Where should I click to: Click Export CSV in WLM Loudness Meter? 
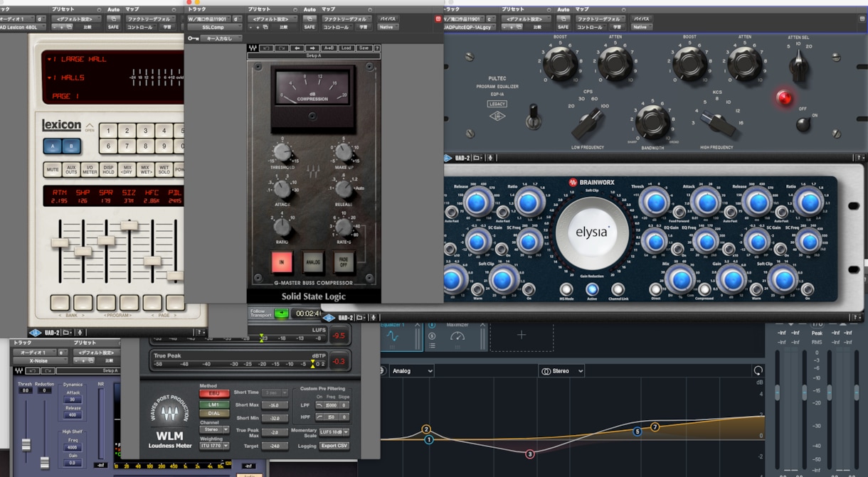pos(334,446)
